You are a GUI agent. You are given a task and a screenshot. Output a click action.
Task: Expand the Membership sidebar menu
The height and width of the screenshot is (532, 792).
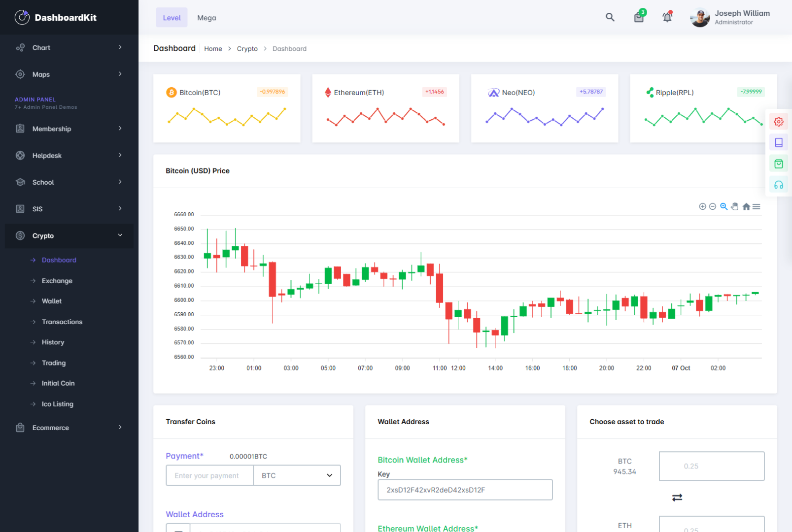(x=69, y=129)
